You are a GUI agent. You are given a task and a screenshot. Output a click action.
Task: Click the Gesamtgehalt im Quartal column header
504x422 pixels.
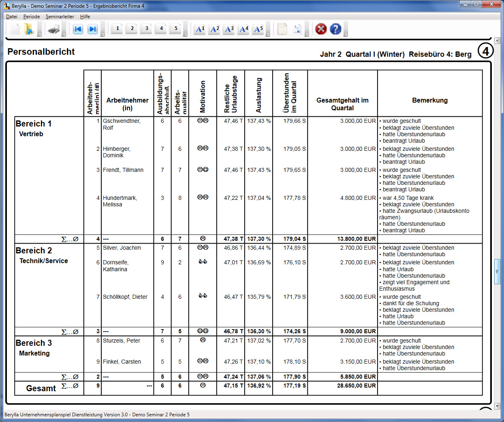(x=342, y=104)
